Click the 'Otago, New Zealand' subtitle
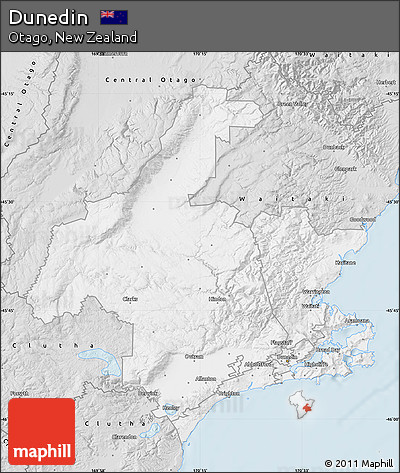This screenshot has height=473, width=400. point(73,37)
